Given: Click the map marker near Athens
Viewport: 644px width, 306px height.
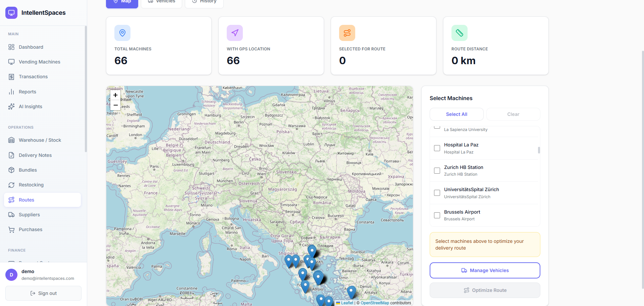Looking at the screenshot, I should pyautogui.click(x=318, y=278).
